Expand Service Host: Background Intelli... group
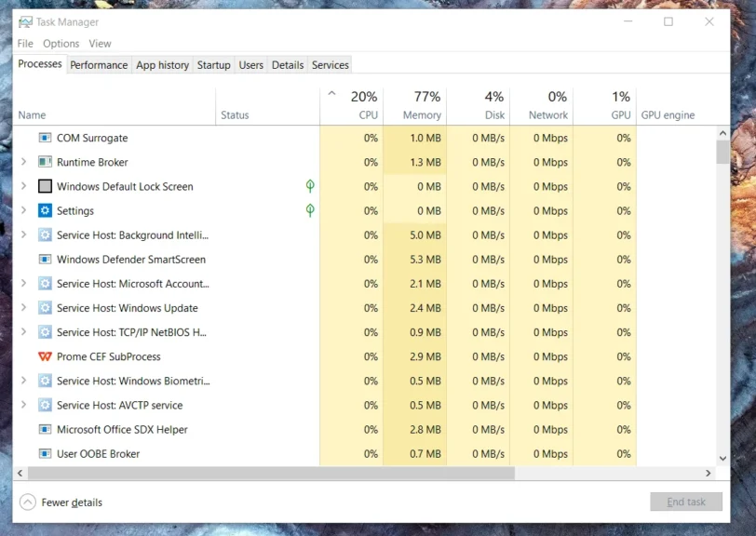The image size is (756, 536). point(23,234)
